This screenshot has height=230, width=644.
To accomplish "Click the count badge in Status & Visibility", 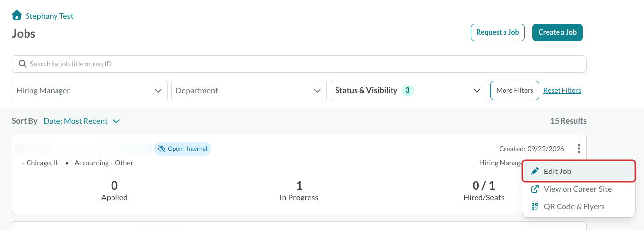I will (407, 90).
